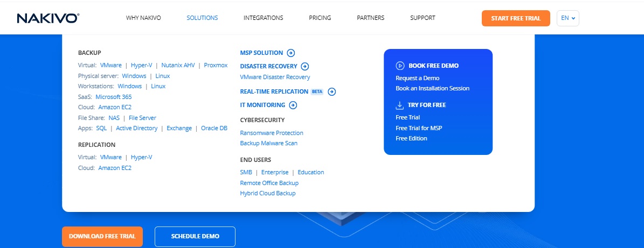Open the Enterprise end users link

click(275, 173)
